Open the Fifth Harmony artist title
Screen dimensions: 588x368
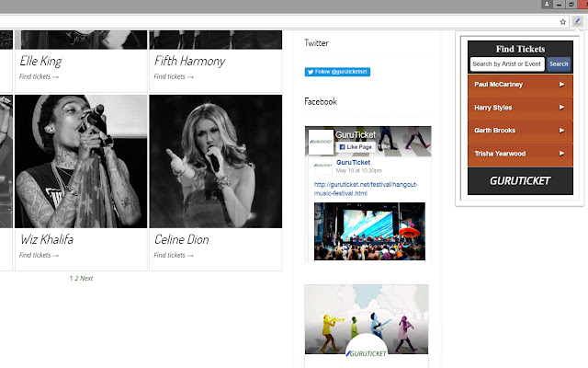coord(190,61)
